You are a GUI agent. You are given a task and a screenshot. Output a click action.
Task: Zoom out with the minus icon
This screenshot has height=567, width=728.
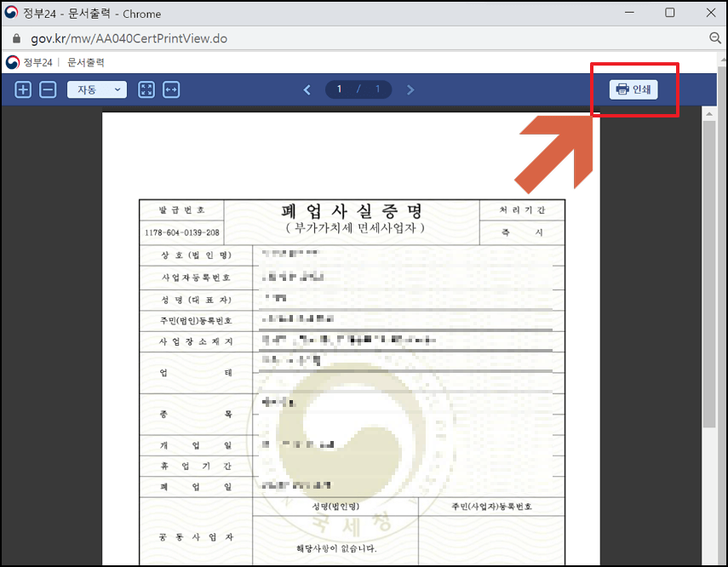point(48,89)
